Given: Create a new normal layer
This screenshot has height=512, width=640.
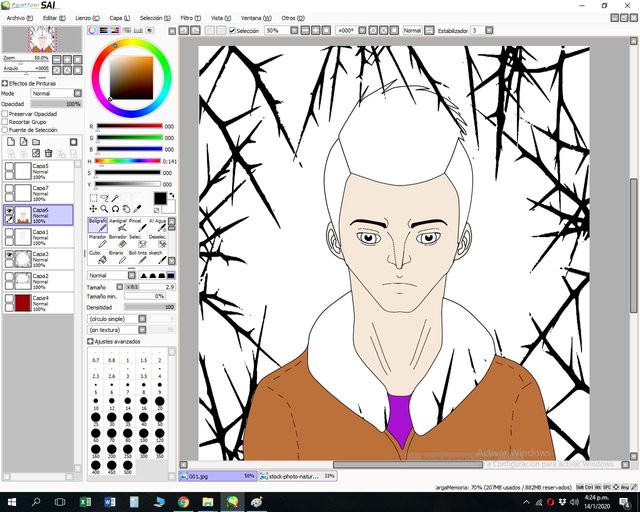Looking at the screenshot, I should pos(11,142).
